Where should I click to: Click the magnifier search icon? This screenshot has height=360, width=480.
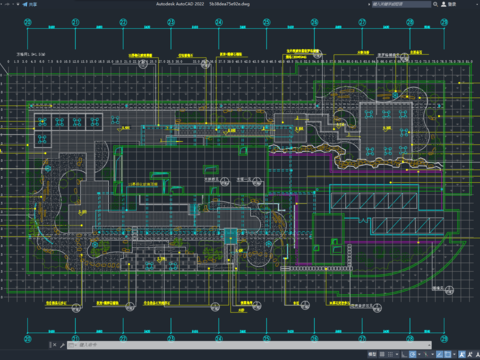pyautogui.click(x=435, y=4)
